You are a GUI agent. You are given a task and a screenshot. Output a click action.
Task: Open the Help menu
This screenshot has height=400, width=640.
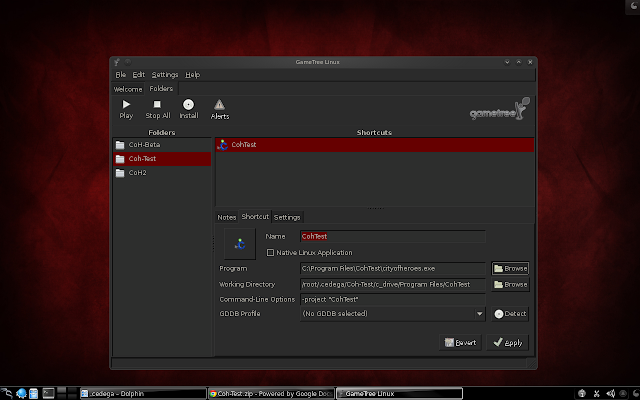192,75
